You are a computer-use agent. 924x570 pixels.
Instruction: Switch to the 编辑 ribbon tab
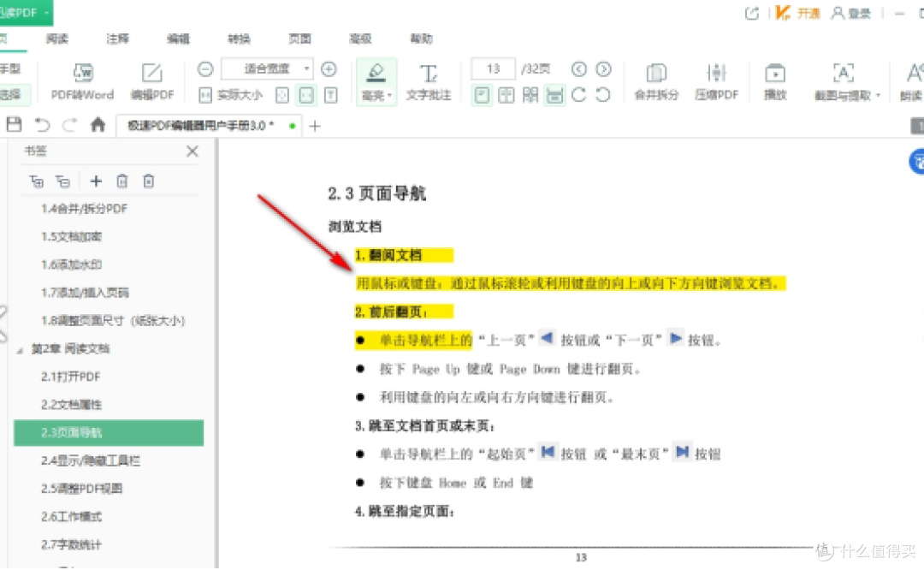click(x=179, y=39)
